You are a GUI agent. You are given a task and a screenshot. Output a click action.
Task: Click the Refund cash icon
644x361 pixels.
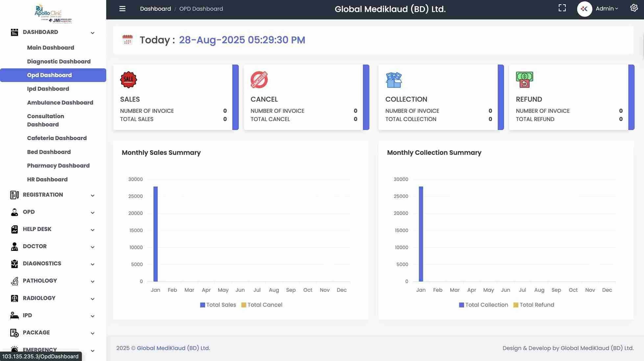coord(524,80)
